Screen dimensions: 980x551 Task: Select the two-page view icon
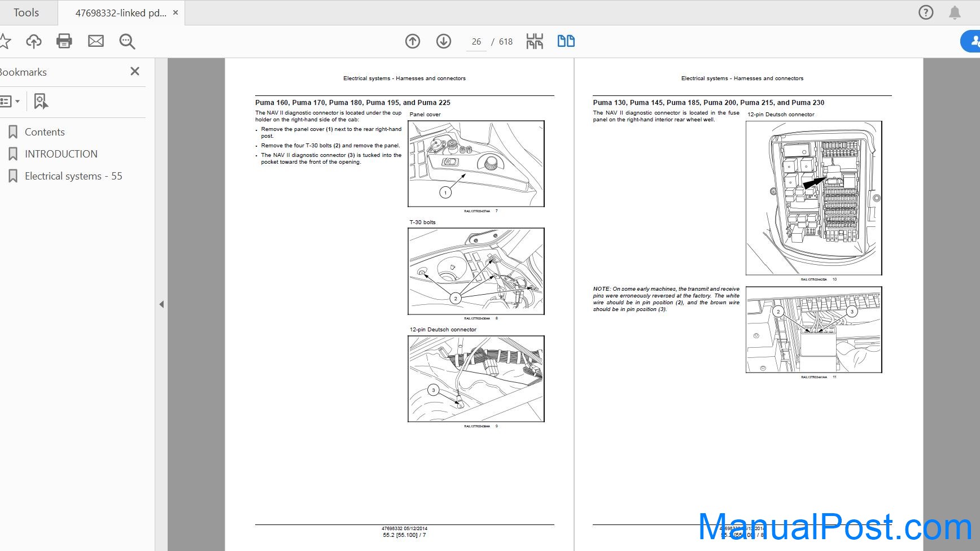(566, 41)
